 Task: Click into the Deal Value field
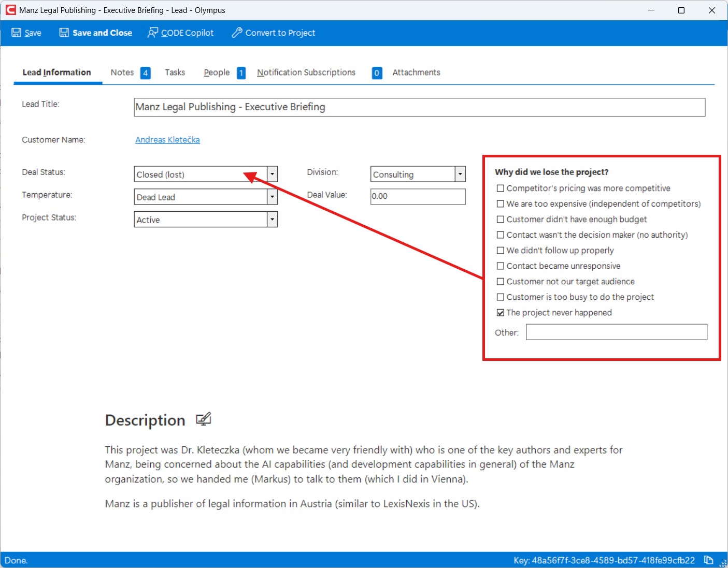[418, 196]
